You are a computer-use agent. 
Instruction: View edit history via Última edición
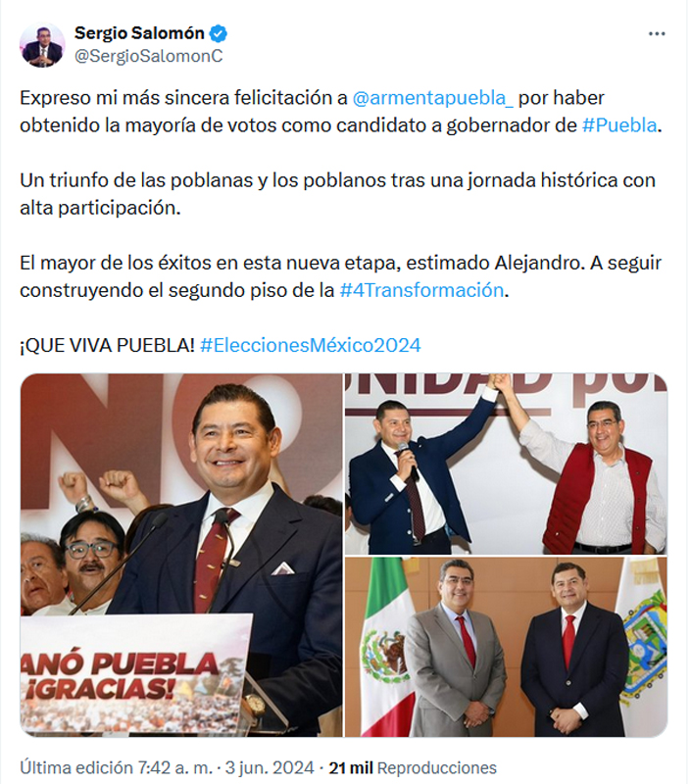coord(75,767)
